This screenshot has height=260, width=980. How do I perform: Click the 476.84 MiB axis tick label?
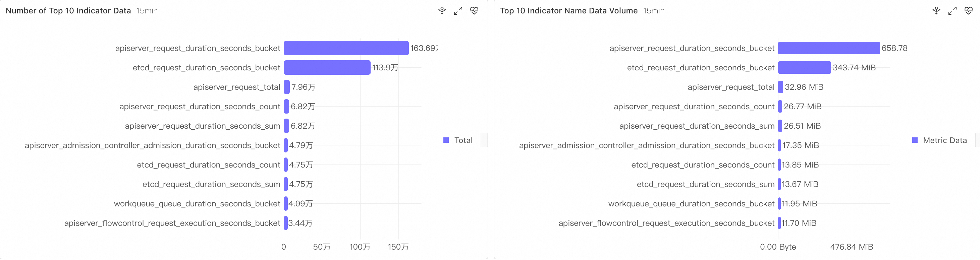click(852, 247)
